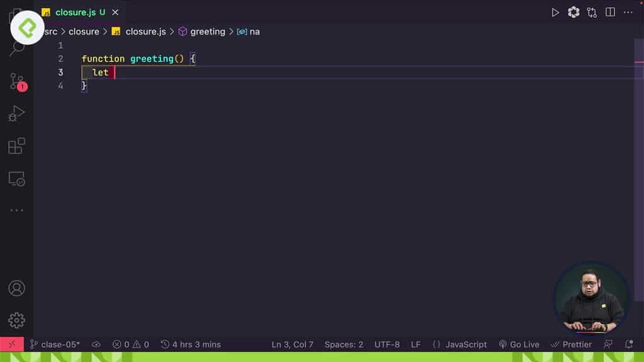Image resolution: width=644 pixels, height=362 pixels.
Task: Click the notifications bell in status bar
Action: pos(628,344)
